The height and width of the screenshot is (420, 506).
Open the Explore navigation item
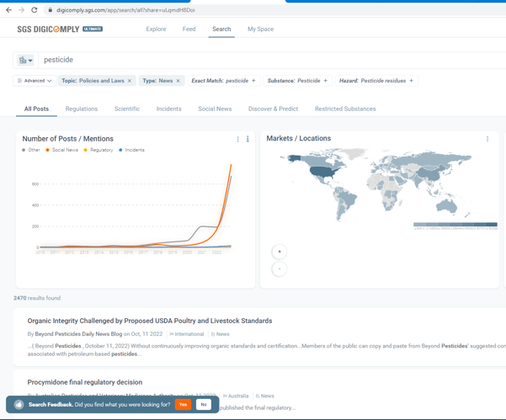tap(156, 29)
